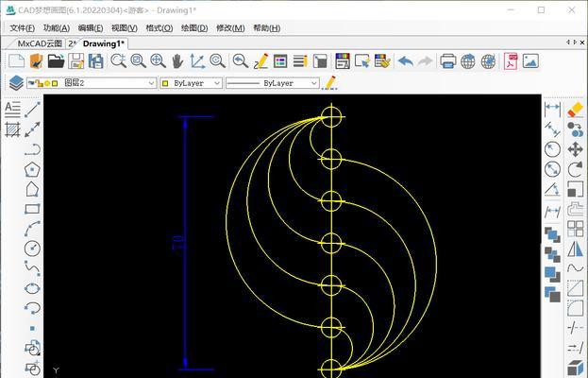Click the tab scroll left arrow

click(x=568, y=43)
